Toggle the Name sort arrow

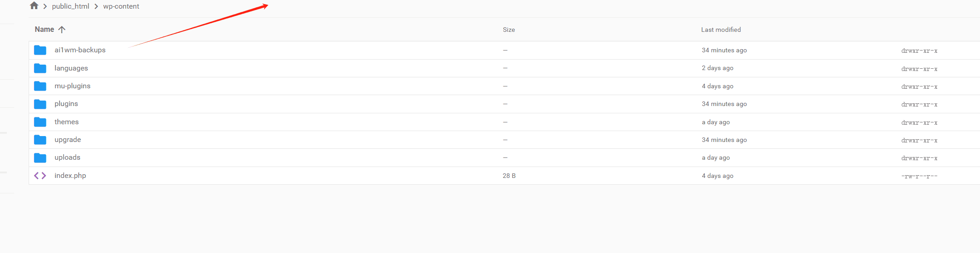[62, 30]
